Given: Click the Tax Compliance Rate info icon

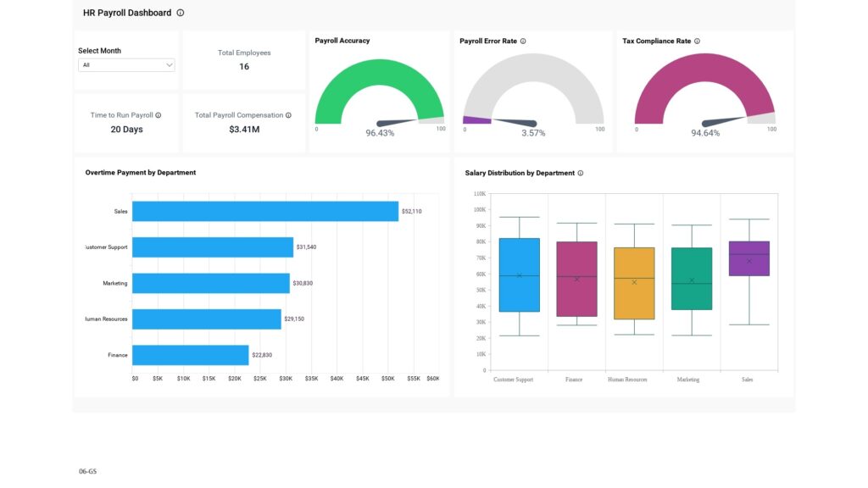Looking at the screenshot, I should tap(697, 41).
